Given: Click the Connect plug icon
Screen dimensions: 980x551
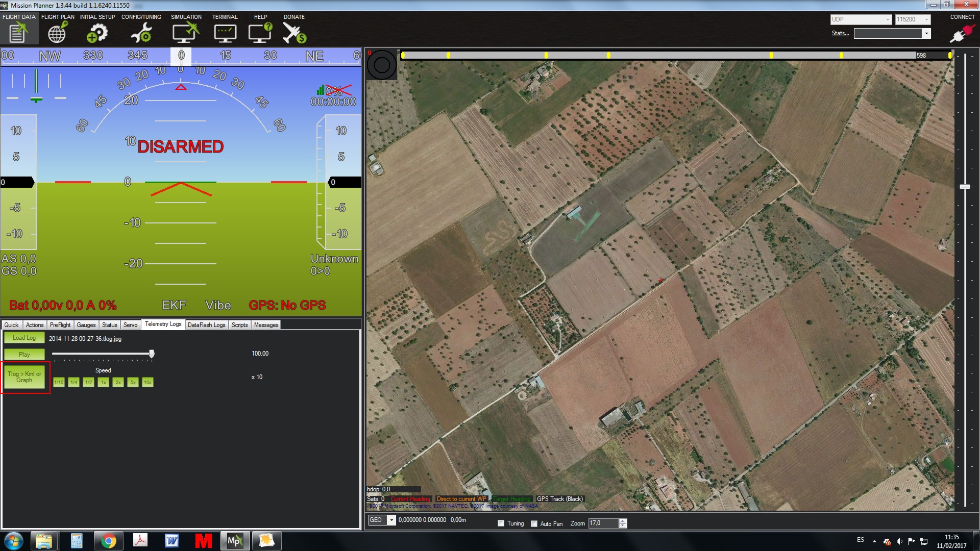Looking at the screenshot, I should pos(962,34).
